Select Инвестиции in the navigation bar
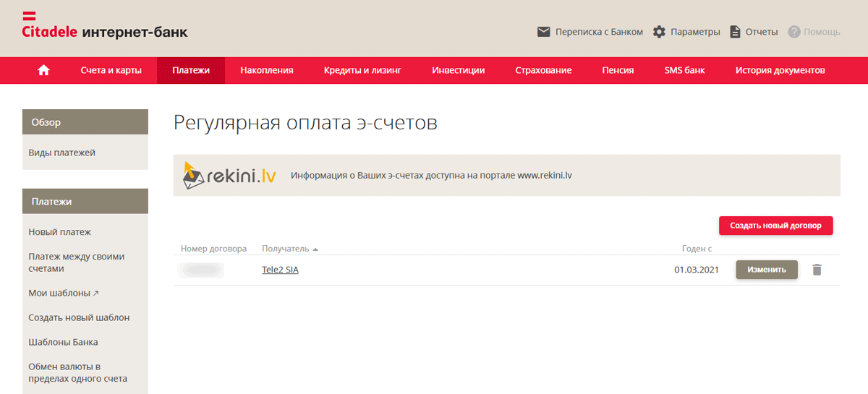Image resolution: width=868 pixels, height=394 pixels. click(x=458, y=70)
